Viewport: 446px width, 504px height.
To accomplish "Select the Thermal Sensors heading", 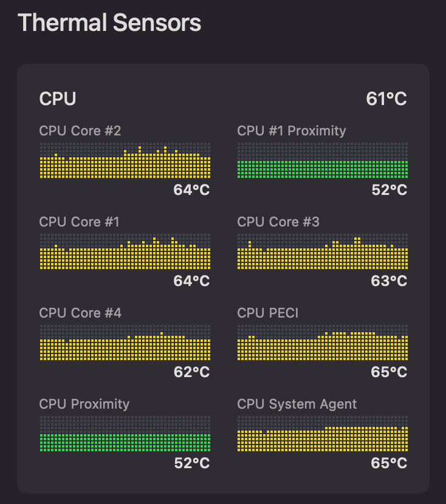I will [x=110, y=23].
